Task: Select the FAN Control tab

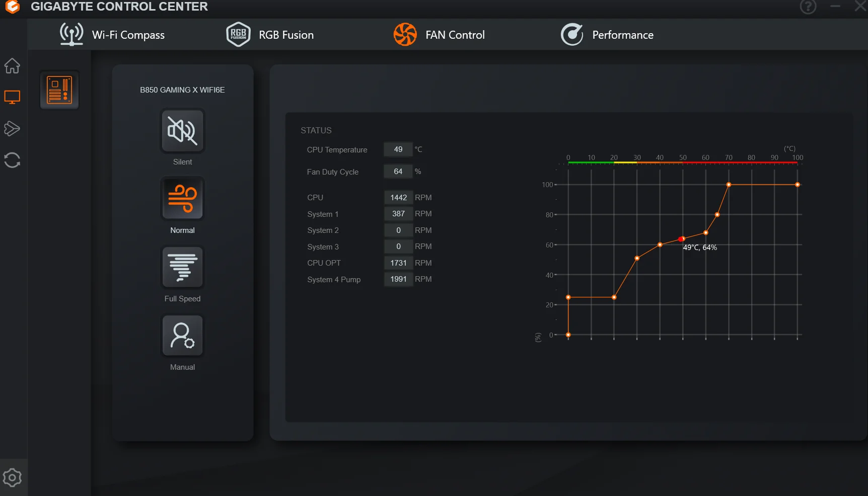Action: click(439, 35)
